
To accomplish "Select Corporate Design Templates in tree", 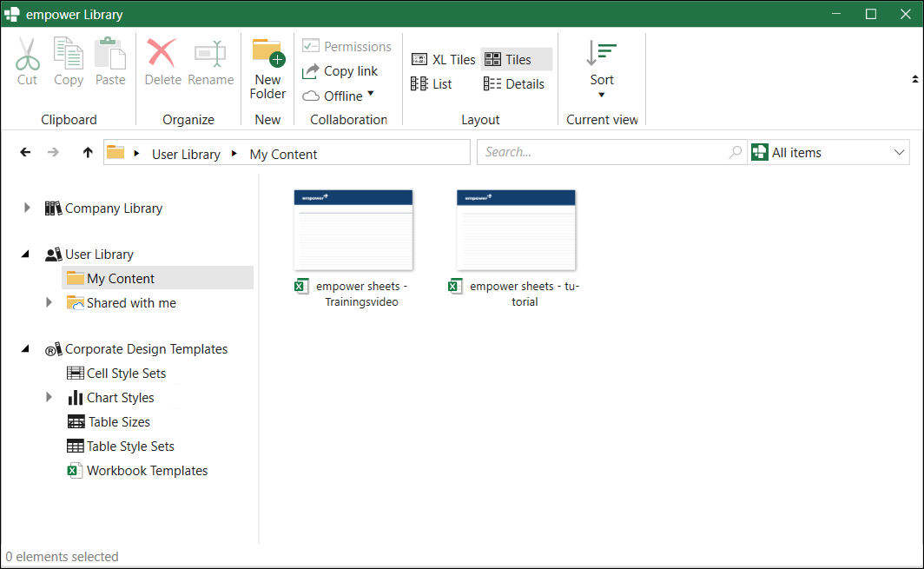I will (136, 349).
